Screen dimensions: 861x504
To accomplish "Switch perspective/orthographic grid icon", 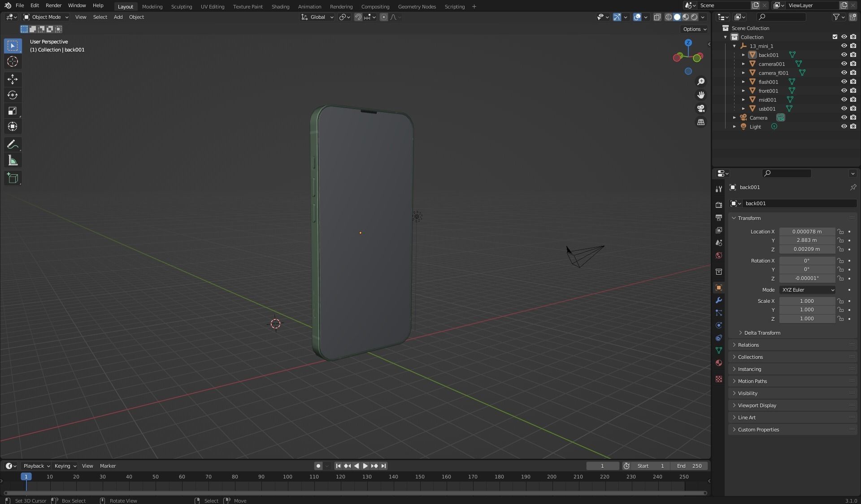I will (x=700, y=122).
